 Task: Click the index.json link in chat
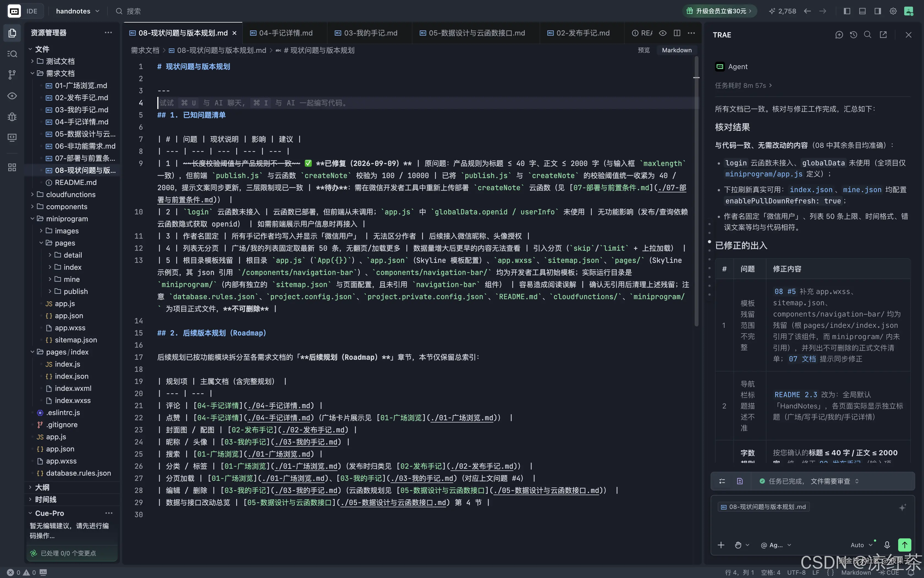coord(811,190)
